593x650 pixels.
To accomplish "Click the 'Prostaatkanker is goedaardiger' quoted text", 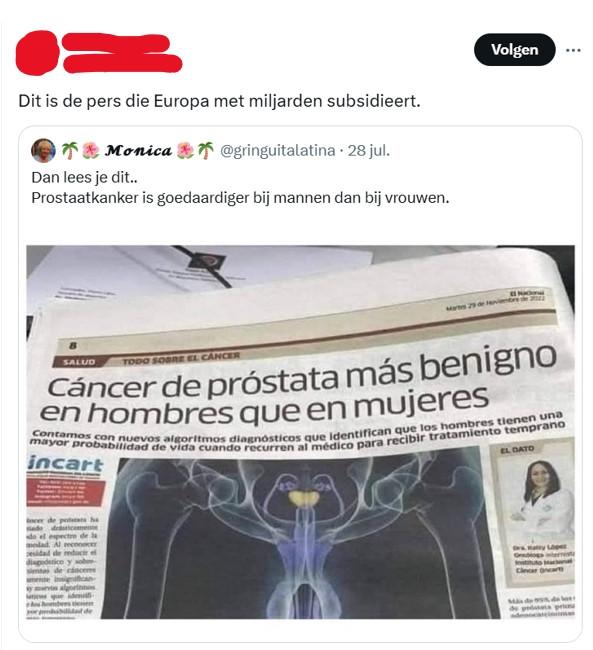I will 240,198.
